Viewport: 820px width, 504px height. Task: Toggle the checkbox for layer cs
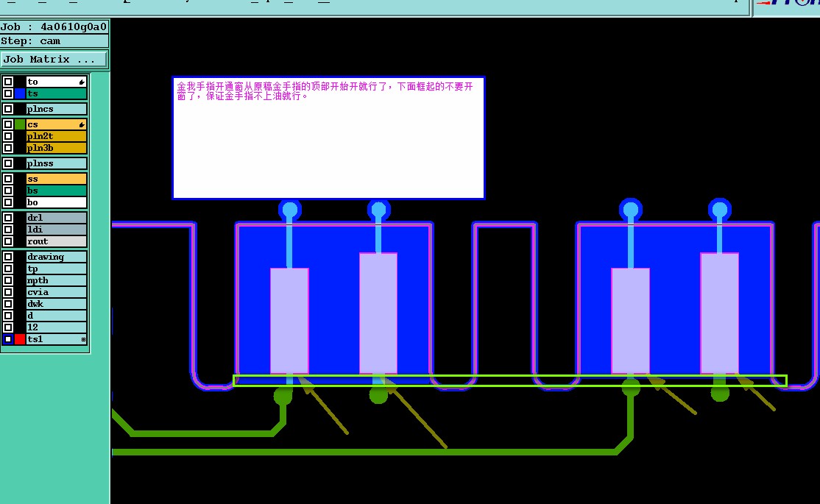tap(8, 124)
